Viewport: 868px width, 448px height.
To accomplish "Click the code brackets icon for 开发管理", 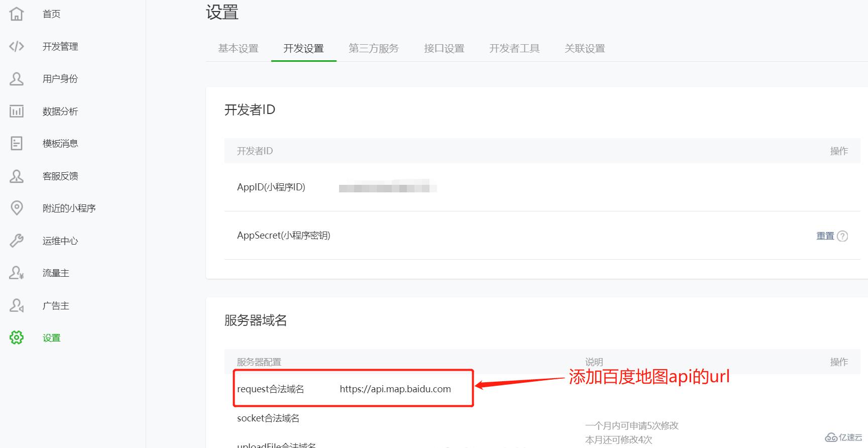I will coord(17,46).
